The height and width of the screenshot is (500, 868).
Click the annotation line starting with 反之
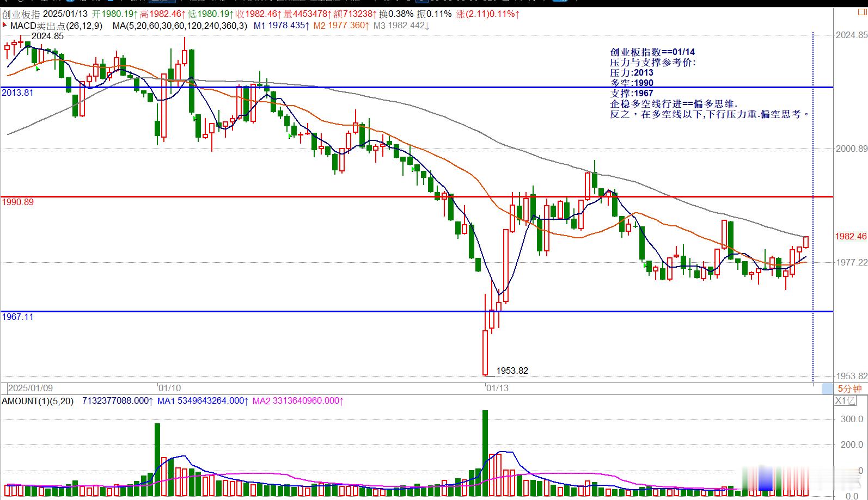[x=710, y=114]
